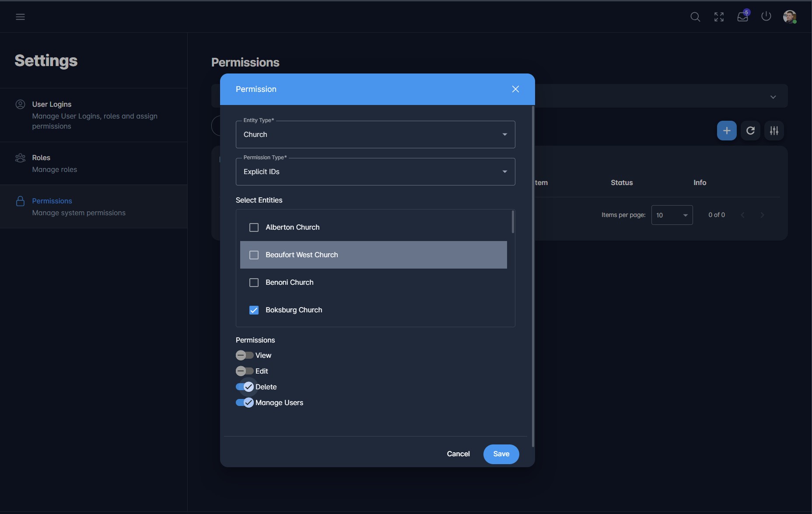The height and width of the screenshot is (514, 812).
Task: Disable the Delete permission toggle
Action: 245,387
